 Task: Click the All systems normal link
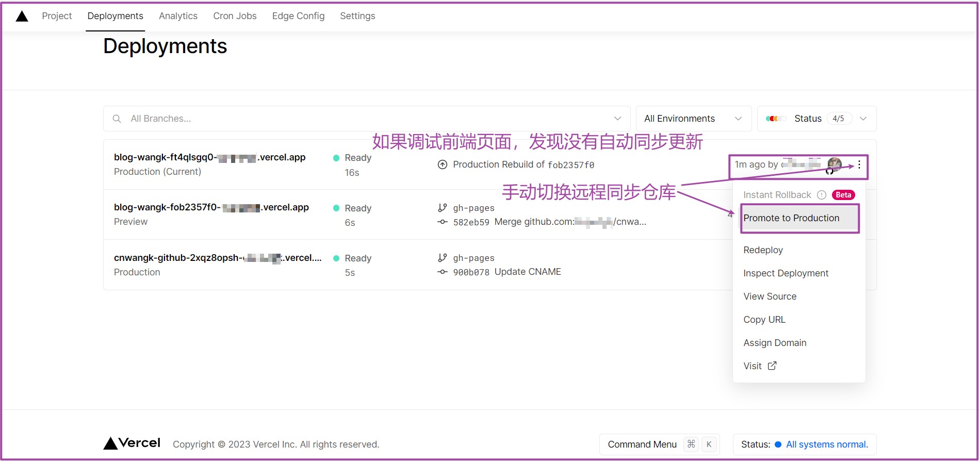click(826, 444)
